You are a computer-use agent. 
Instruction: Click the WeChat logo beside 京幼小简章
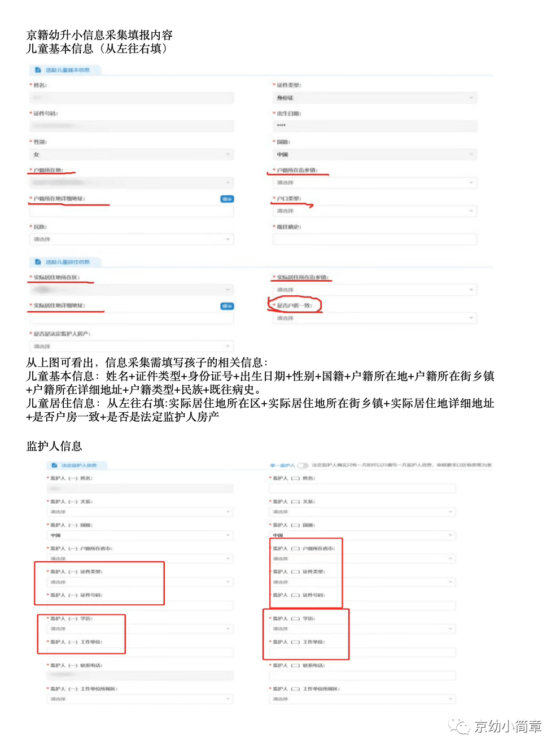(x=459, y=726)
